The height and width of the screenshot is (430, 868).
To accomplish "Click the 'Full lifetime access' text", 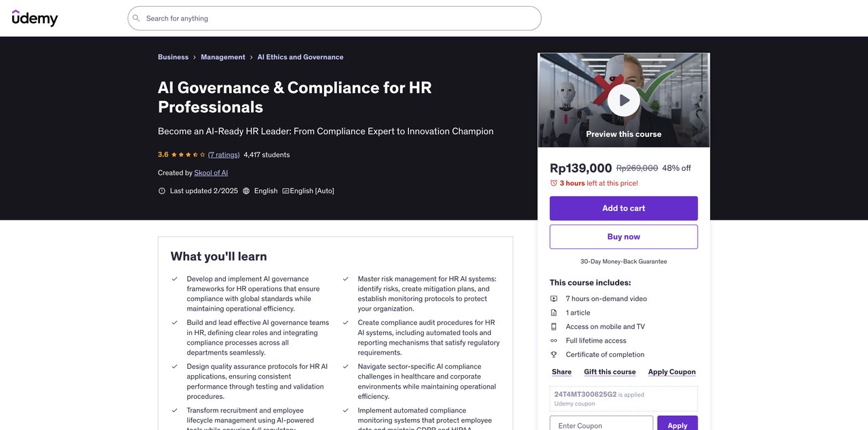I will pos(596,340).
